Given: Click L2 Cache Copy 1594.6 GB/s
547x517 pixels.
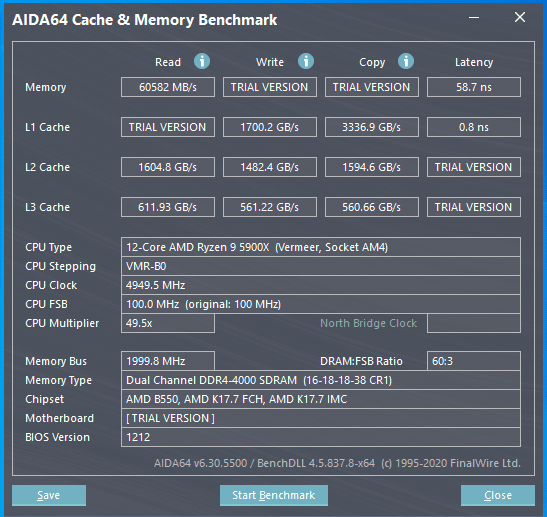Looking at the screenshot, I should [372, 167].
